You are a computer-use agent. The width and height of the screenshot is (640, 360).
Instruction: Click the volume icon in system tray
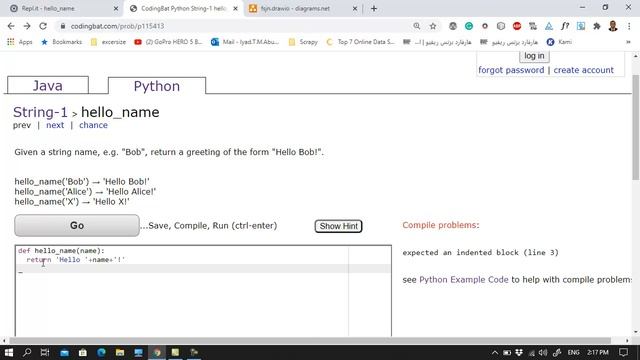point(542,352)
